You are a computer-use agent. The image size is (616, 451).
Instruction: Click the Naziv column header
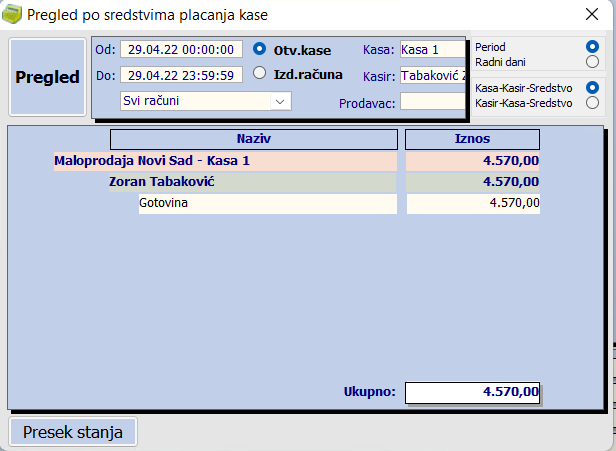point(254,139)
